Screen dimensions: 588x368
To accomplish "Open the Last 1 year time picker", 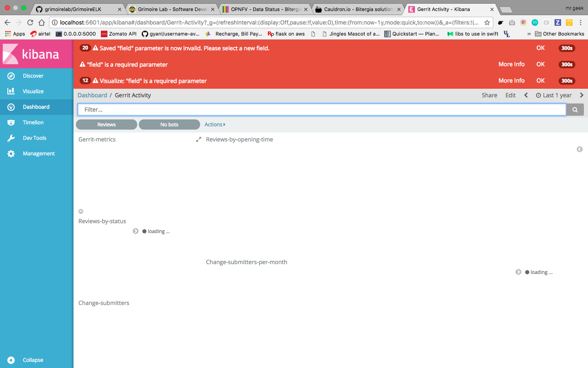I will click(x=554, y=95).
